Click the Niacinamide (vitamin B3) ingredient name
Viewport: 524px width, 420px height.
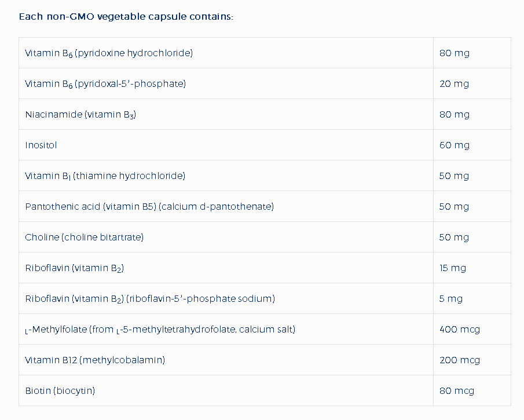coord(80,115)
